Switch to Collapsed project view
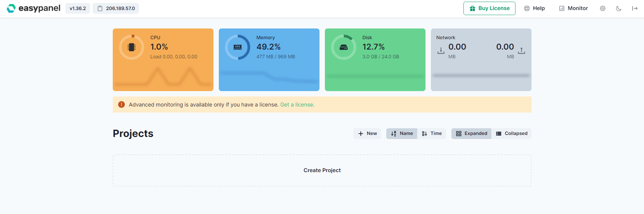 511,133
